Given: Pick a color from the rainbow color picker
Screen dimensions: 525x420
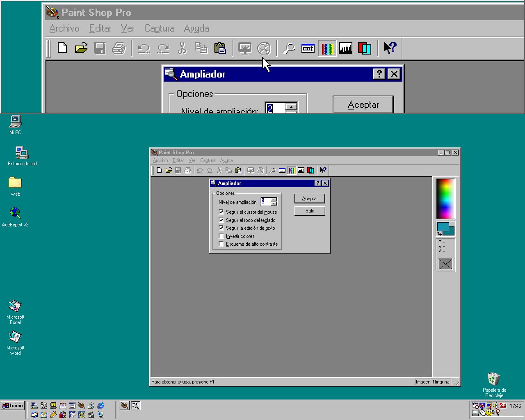Looking at the screenshot, I should pyautogui.click(x=445, y=199).
